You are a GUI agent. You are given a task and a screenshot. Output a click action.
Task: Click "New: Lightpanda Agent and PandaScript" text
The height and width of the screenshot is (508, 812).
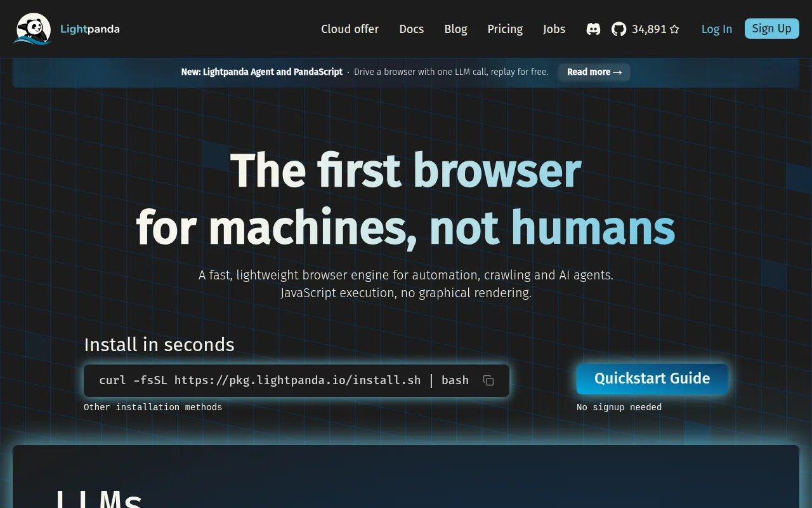[x=262, y=72]
